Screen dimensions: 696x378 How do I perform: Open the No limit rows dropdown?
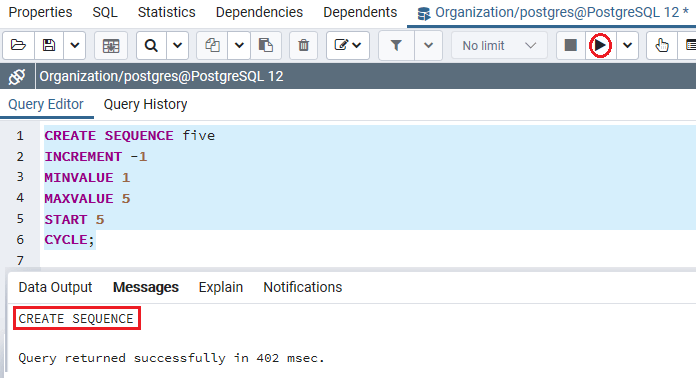[499, 45]
